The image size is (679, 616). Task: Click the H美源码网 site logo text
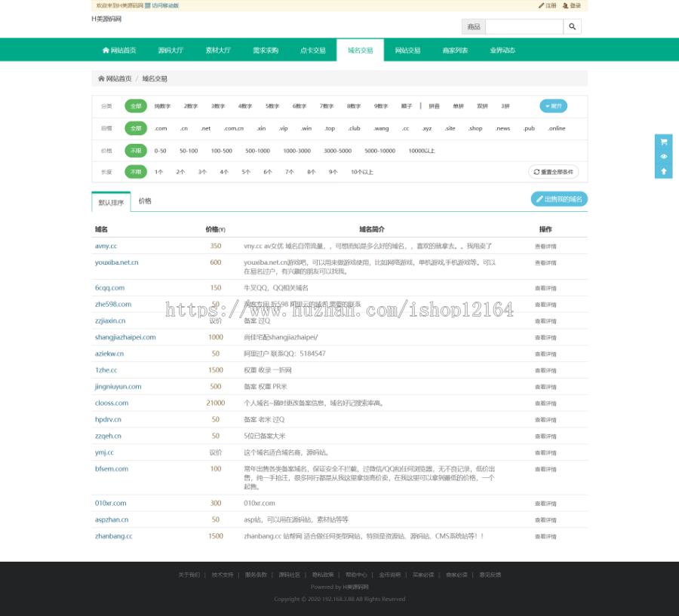(106, 19)
